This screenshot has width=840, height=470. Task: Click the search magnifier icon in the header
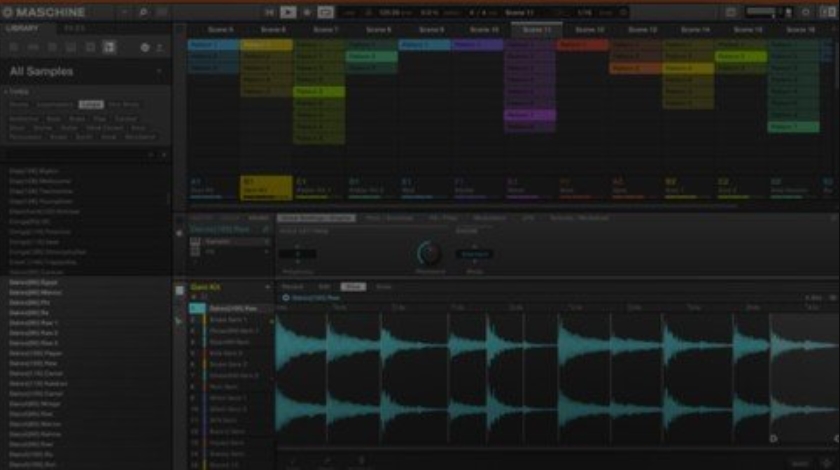pos(143,12)
